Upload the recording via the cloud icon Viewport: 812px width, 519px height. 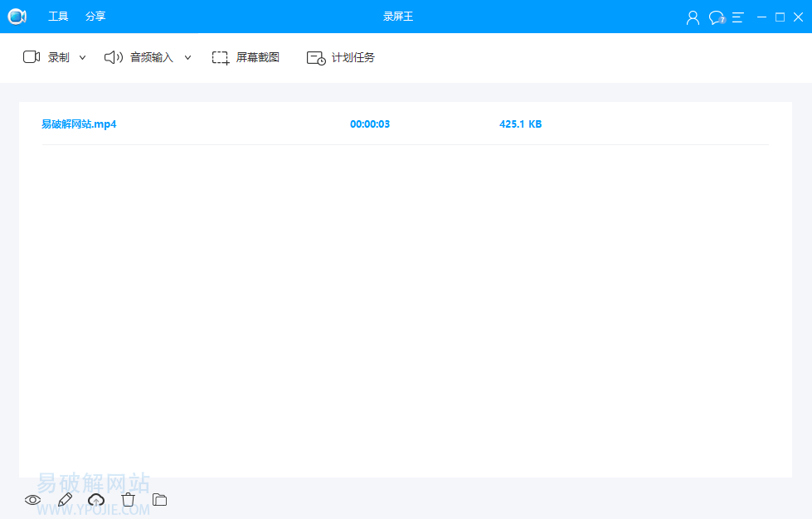click(x=96, y=499)
